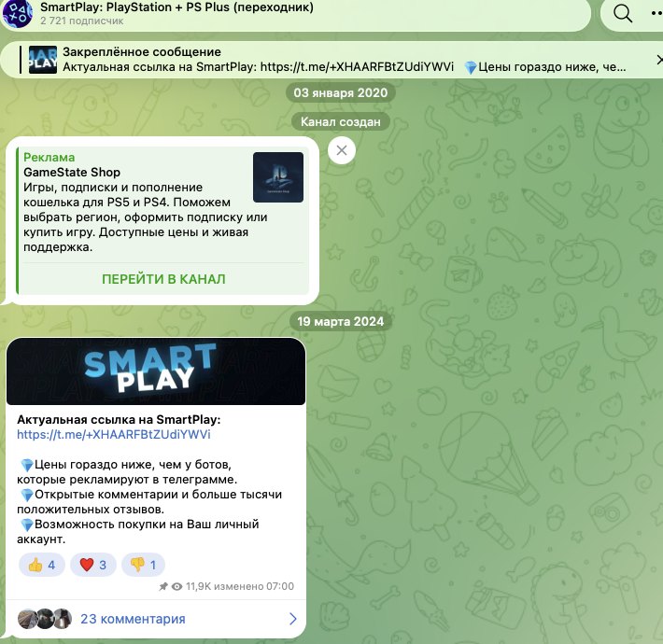Open the search magnifier icon
This screenshot has width=663, height=644.
tap(623, 14)
